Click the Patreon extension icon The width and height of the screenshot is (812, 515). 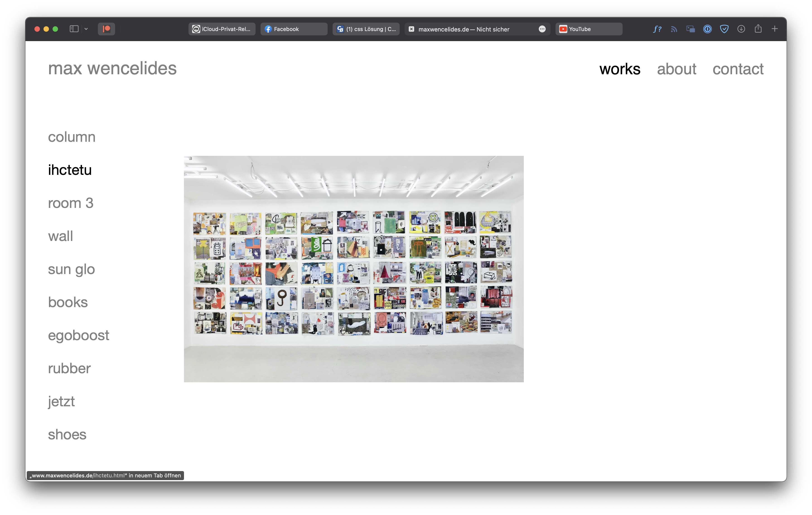tap(106, 29)
